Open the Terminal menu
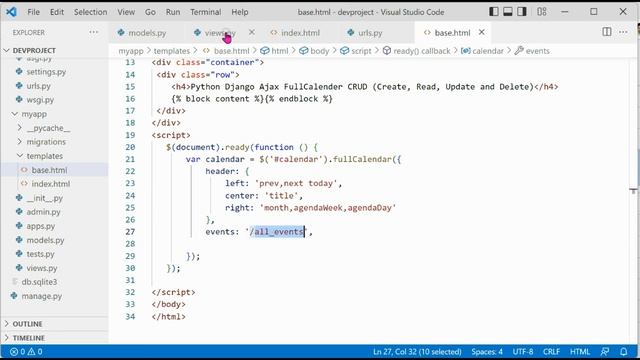640x360 pixels. pos(205,12)
